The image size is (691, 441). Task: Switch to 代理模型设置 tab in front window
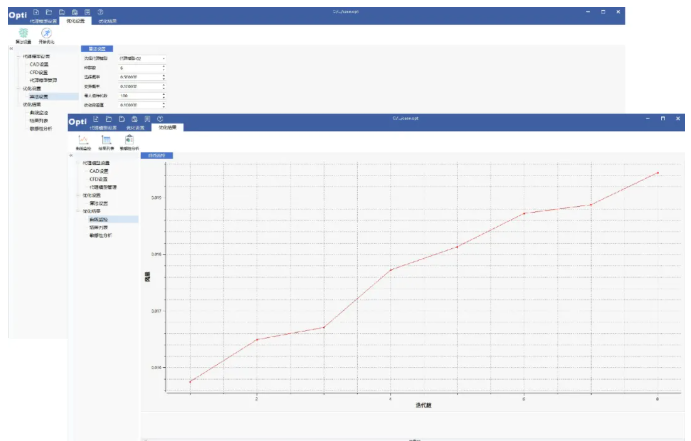tap(103, 128)
